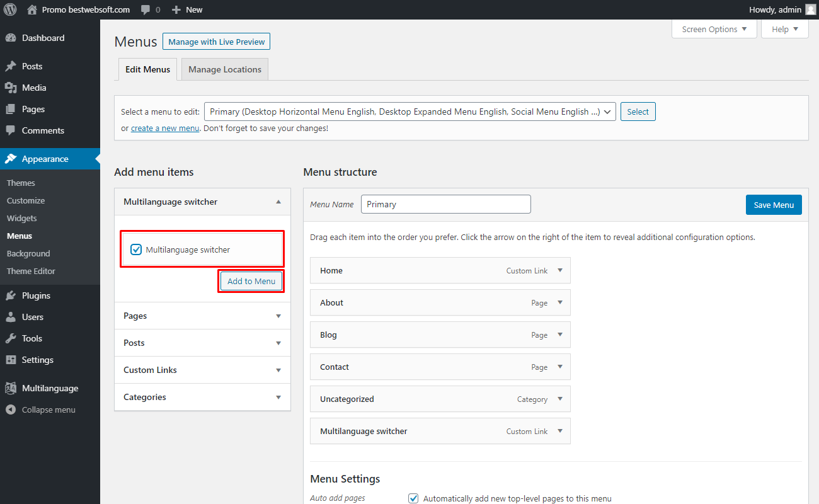Click the Save Menu button
The width and height of the screenshot is (819, 504).
click(774, 205)
